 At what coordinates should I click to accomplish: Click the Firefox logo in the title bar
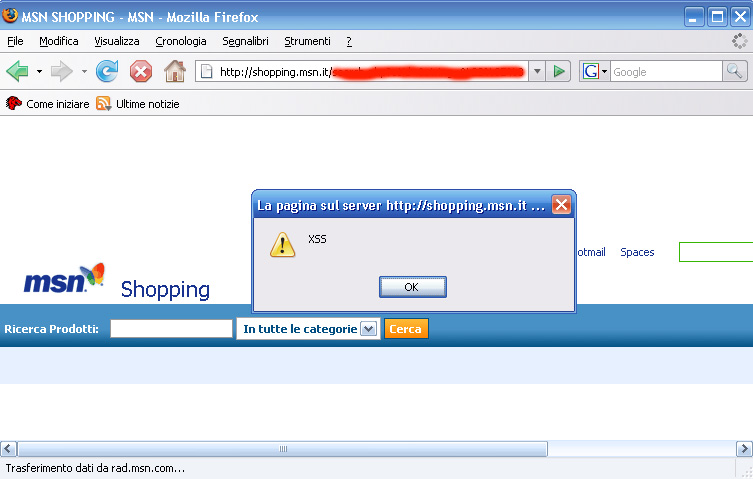pos(10,16)
